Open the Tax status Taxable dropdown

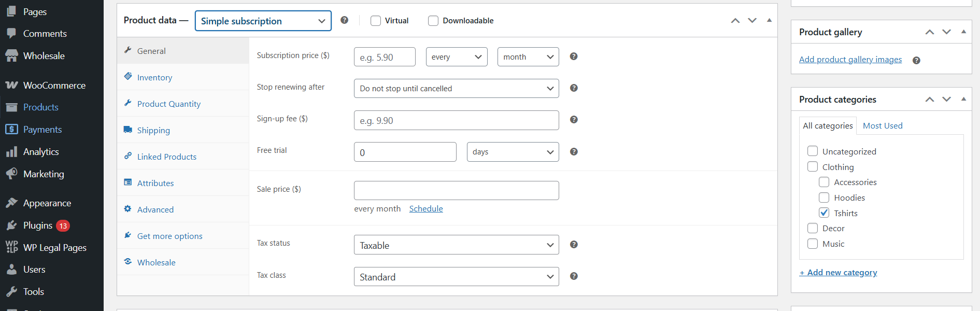pos(457,245)
